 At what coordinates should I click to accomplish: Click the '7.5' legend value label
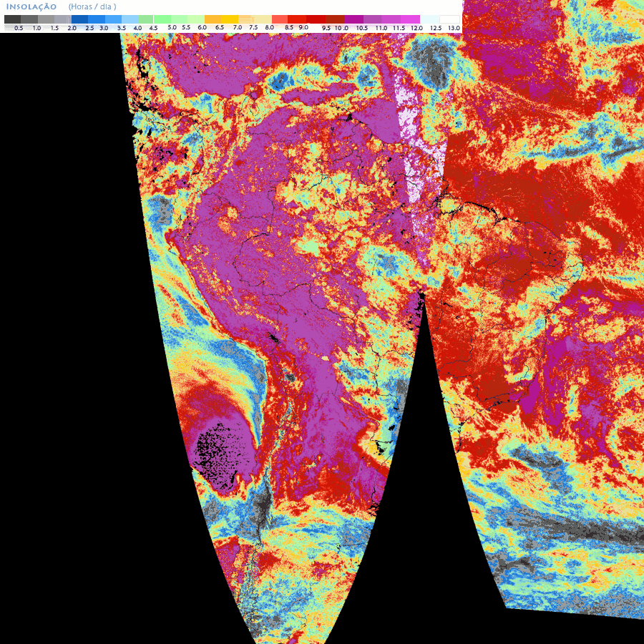click(254, 27)
